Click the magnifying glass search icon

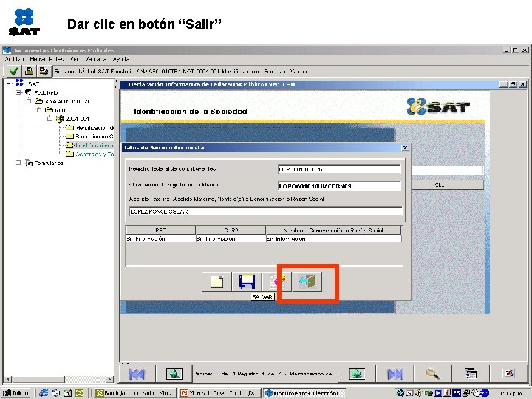433,374
